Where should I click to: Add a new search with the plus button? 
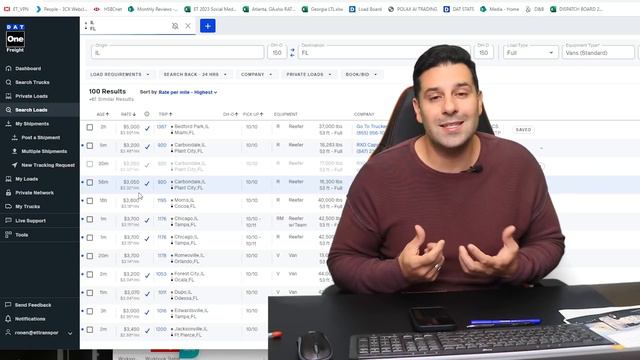point(207,26)
